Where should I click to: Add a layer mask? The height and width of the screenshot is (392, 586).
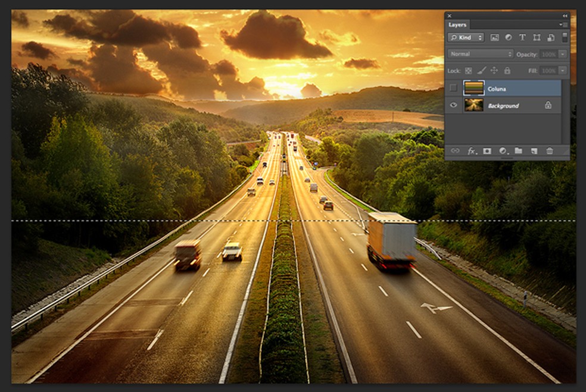[x=487, y=151]
